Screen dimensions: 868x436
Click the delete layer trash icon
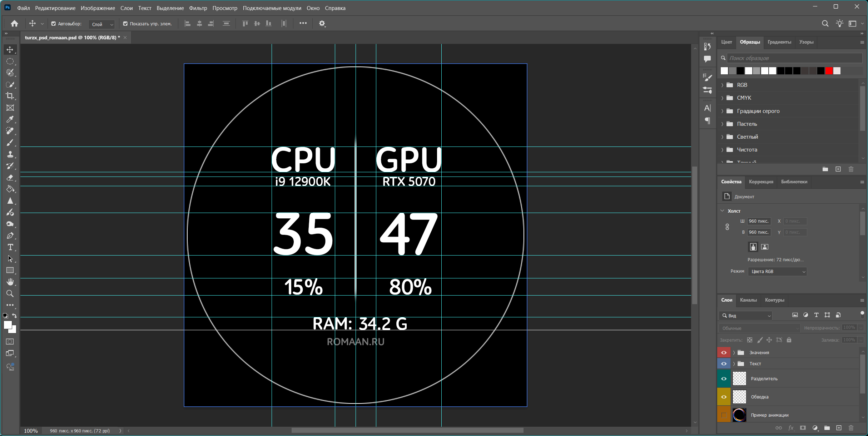tap(851, 428)
